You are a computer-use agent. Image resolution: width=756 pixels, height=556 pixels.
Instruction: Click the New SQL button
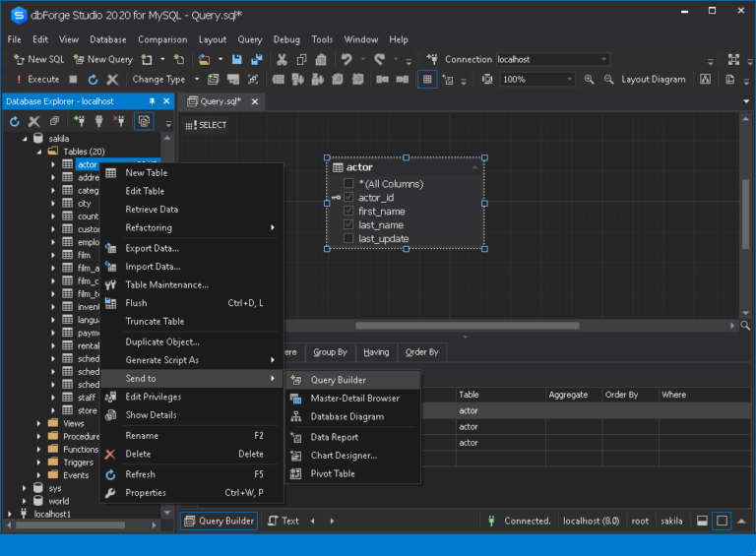pos(38,59)
